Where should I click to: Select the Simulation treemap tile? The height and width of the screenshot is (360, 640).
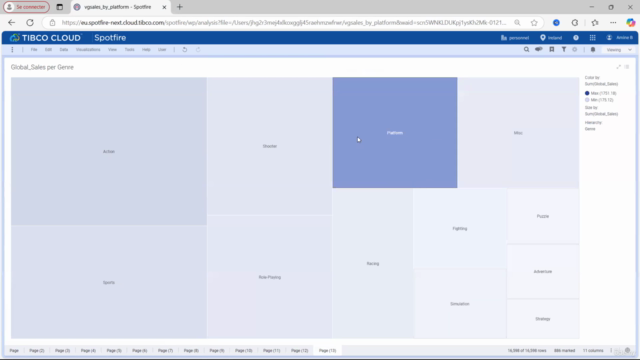460,304
